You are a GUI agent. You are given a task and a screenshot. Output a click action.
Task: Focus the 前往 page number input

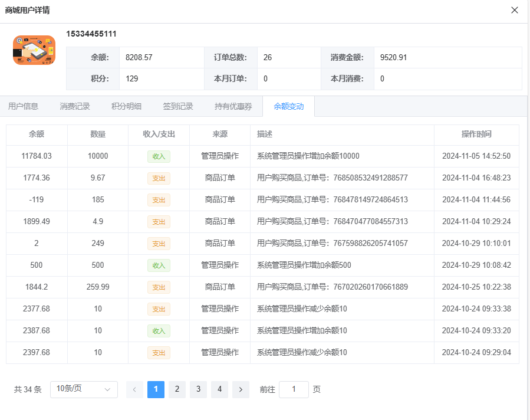[x=294, y=389]
